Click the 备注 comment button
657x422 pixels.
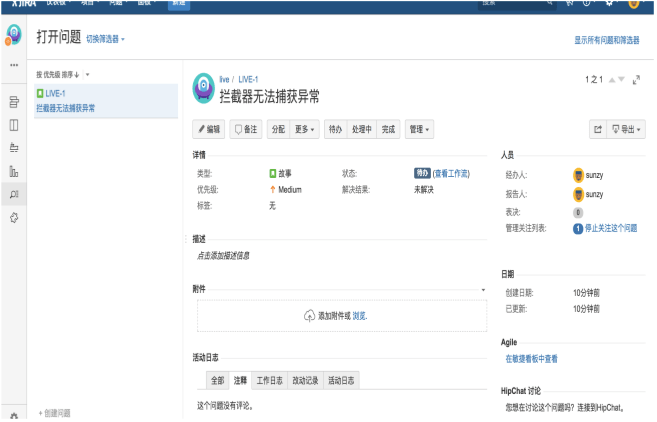[246, 129]
